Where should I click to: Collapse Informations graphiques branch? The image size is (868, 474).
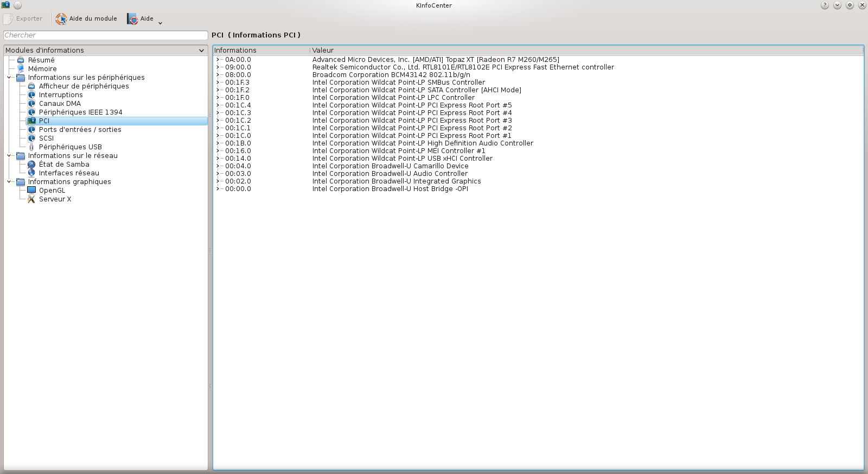click(9, 182)
